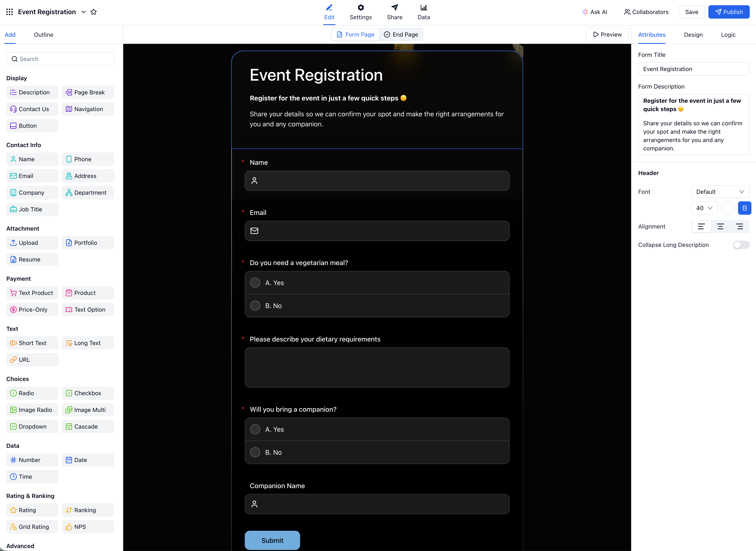The image size is (756, 551).
Task: Choose B. No for bringing a companion
Action: click(x=255, y=452)
